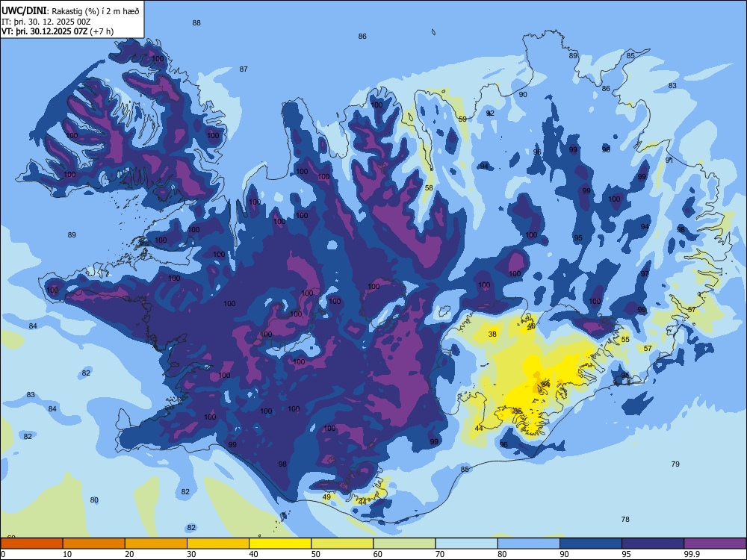Click the humidity value '88' on map
The width and height of the screenshot is (747, 560).
pos(196,23)
